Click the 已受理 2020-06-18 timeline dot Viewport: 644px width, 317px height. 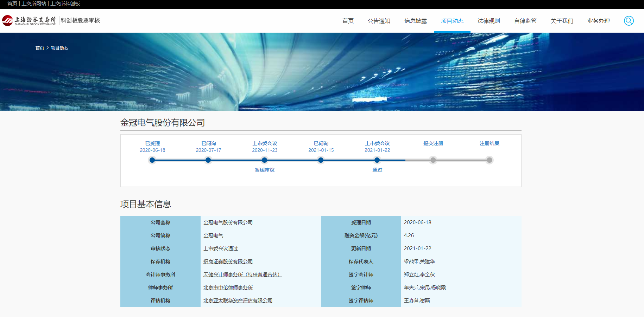pos(152,160)
